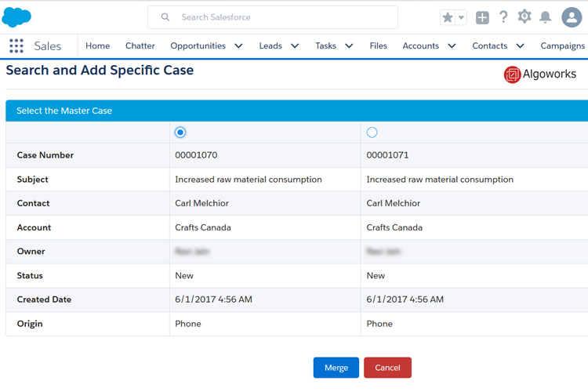Open the Chatter tab
Screen dimensions: 588x392
(x=140, y=45)
